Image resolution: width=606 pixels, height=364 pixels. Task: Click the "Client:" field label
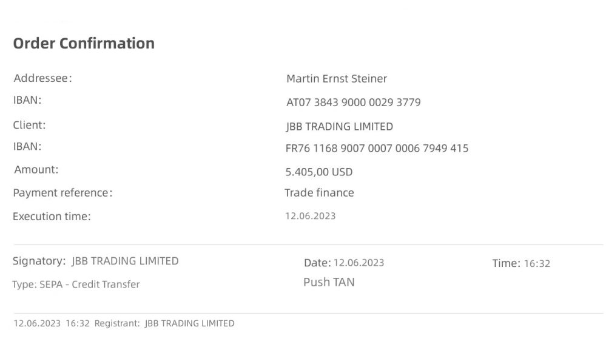coord(29,126)
